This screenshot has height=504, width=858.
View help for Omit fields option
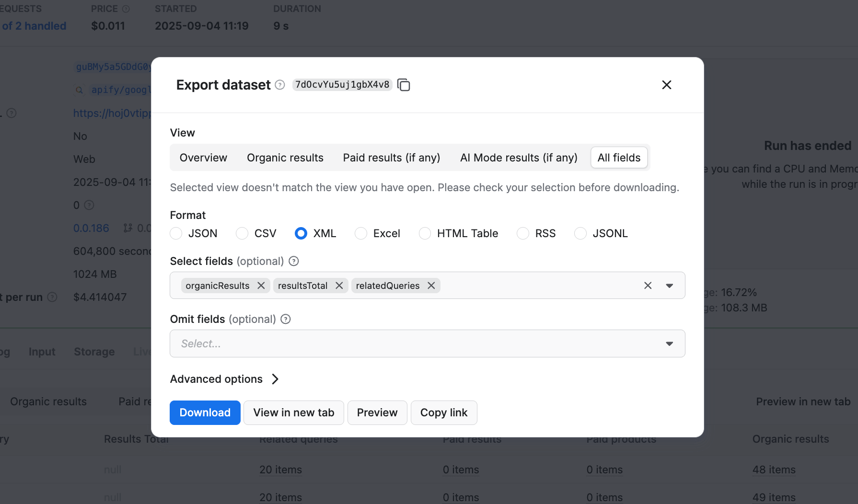[285, 319]
